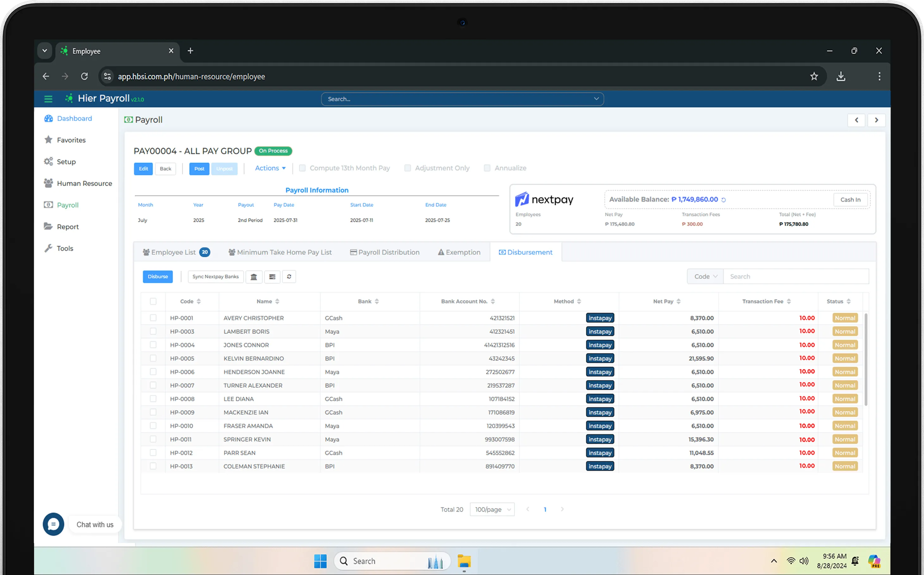The image size is (924, 575).
Task: Check the row for LAMBERT BORIS
Action: [153, 331]
